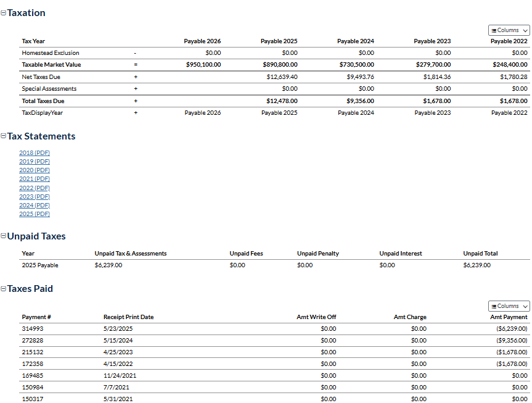Open Columns dropdown in Taxes Paid table
532x403 pixels.
coord(509,306)
